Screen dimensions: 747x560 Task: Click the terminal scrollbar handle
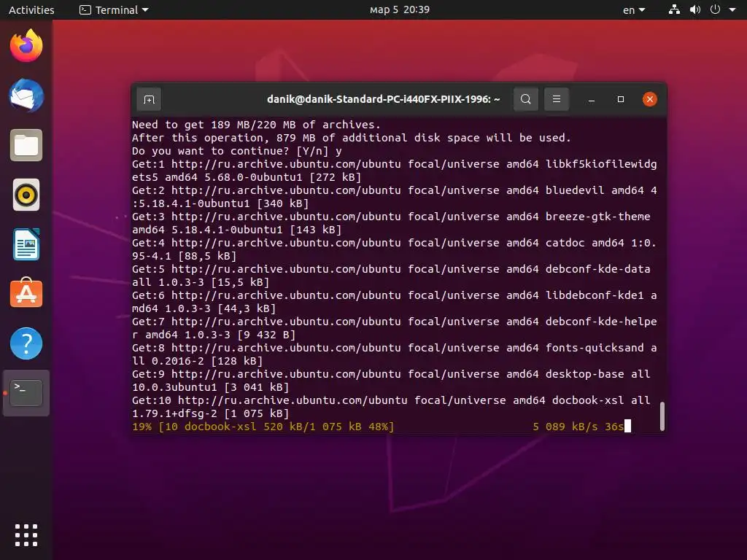(662, 416)
